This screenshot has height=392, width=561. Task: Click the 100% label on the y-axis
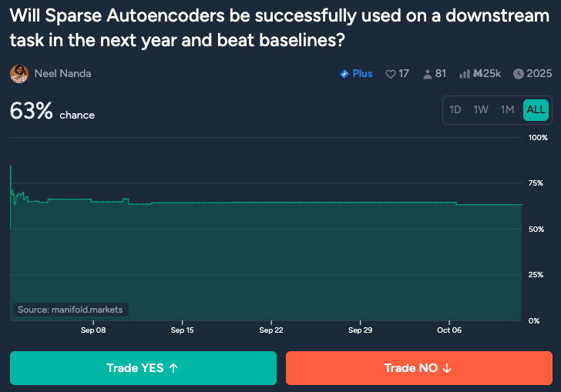pos(537,138)
